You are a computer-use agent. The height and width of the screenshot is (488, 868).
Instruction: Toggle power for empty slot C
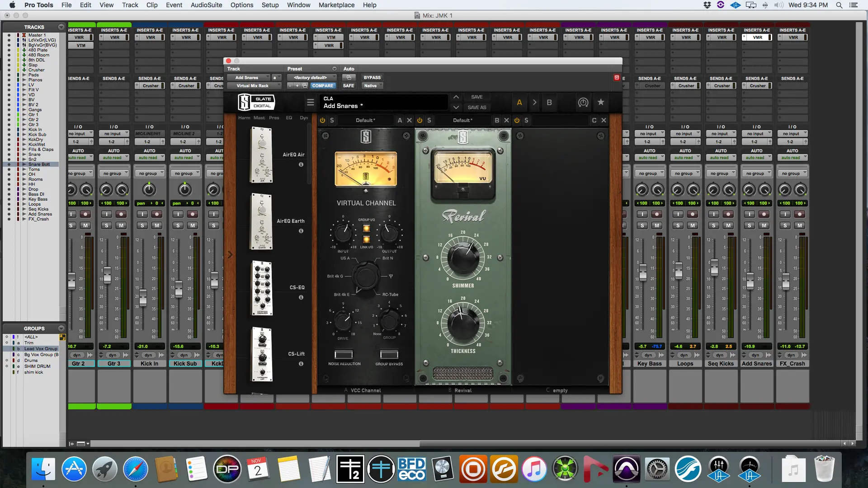tap(517, 120)
